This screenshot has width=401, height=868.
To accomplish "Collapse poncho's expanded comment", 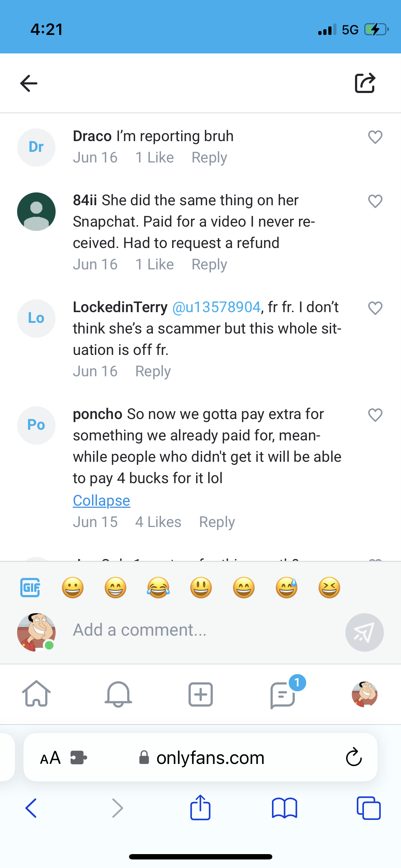I will tap(102, 501).
